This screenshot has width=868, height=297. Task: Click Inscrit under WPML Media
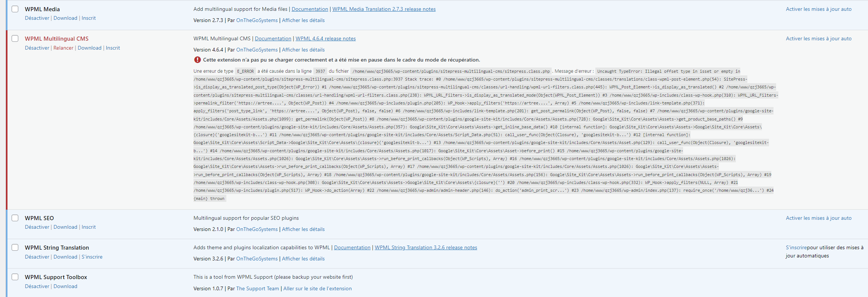click(x=89, y=18)
